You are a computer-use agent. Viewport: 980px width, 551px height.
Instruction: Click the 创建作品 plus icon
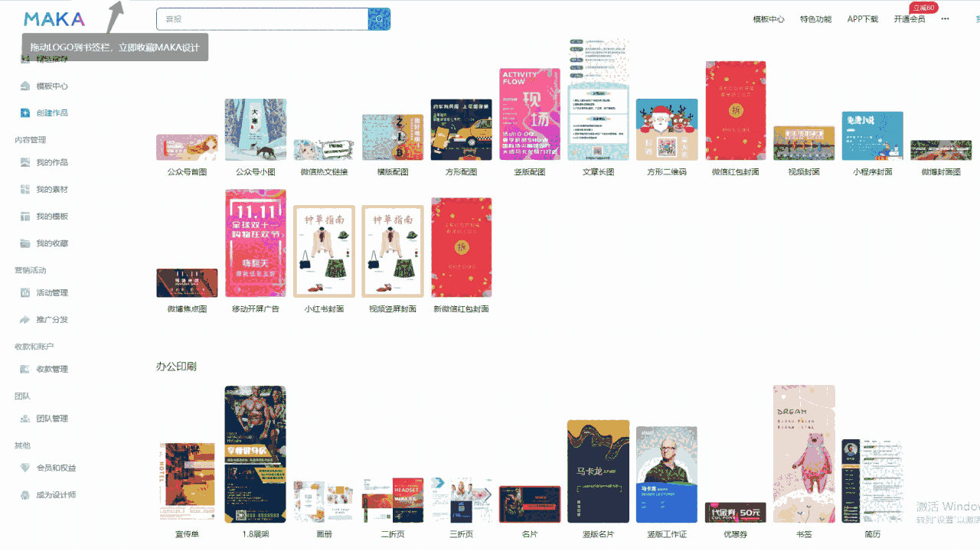click(x=25, y=112)
